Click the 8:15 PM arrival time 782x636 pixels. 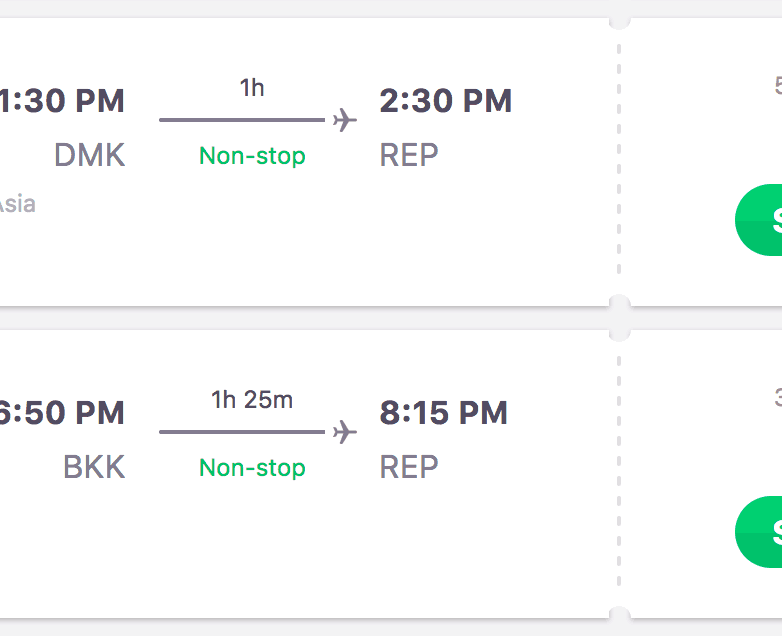443,413
